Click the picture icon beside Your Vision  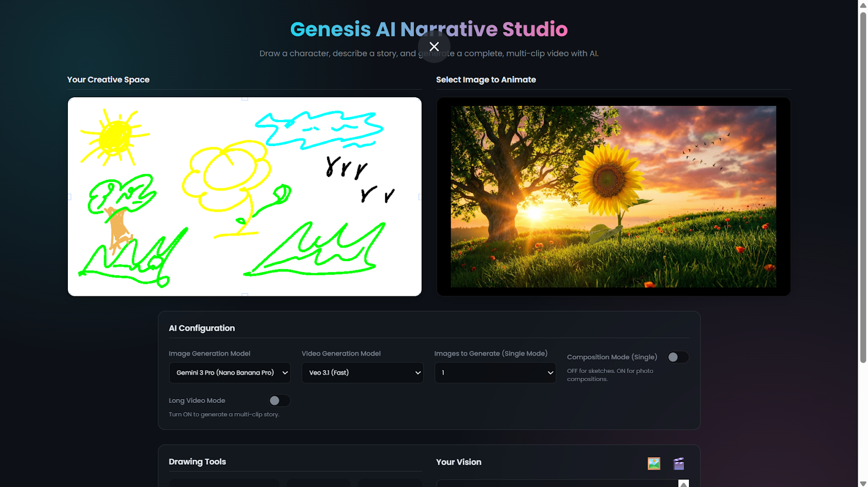click(654, 463)
